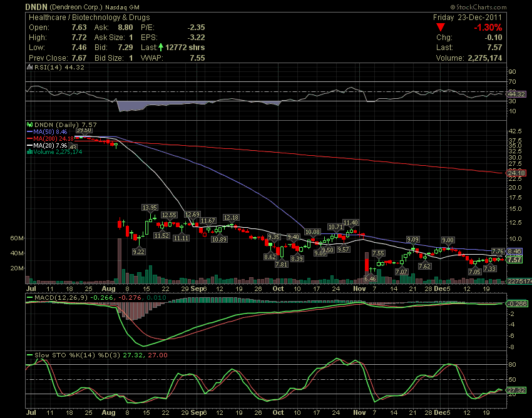Click the blue MA(50) legend line swatch
This screenshot has width=532, height=418.
coord(30,131)
